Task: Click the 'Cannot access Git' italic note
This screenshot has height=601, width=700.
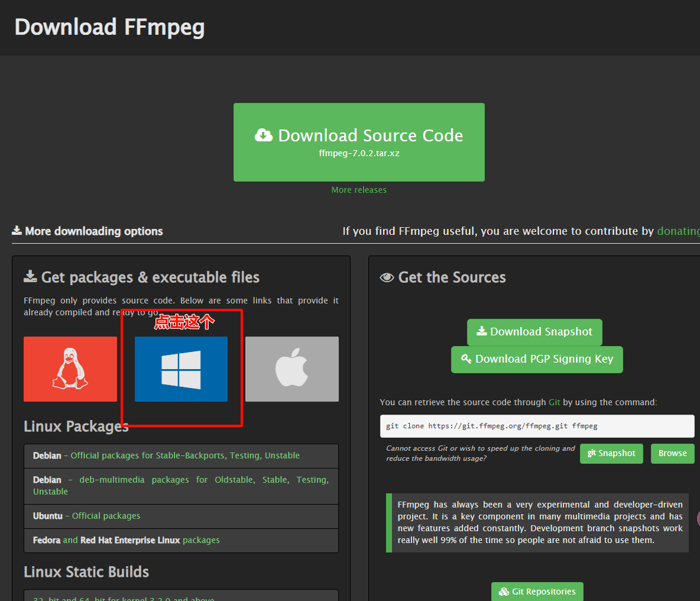Action: click(x=480, y=453)
